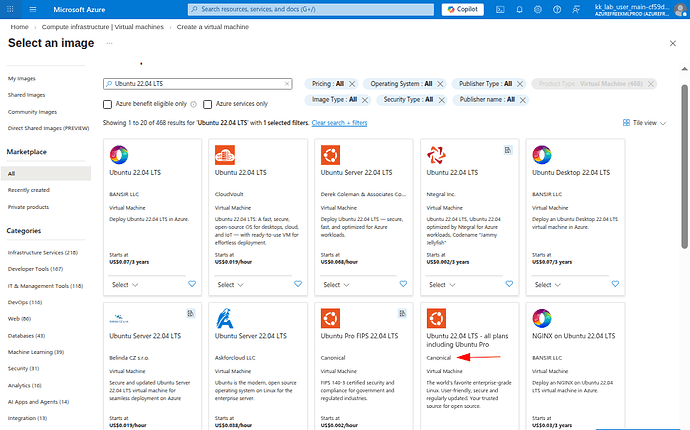The height and width of the screenshot is (430, 690).
Task: Expand Select dropdown on BANSIR Ubuntu card
Action: 124,284
